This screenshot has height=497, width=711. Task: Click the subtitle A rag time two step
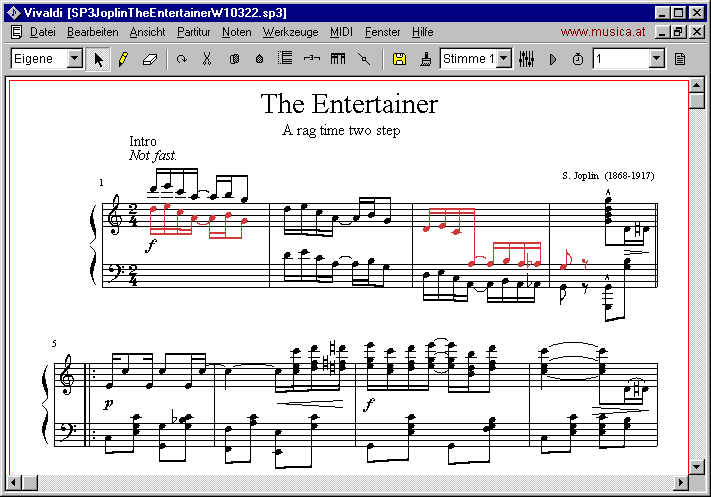[341, 131]
